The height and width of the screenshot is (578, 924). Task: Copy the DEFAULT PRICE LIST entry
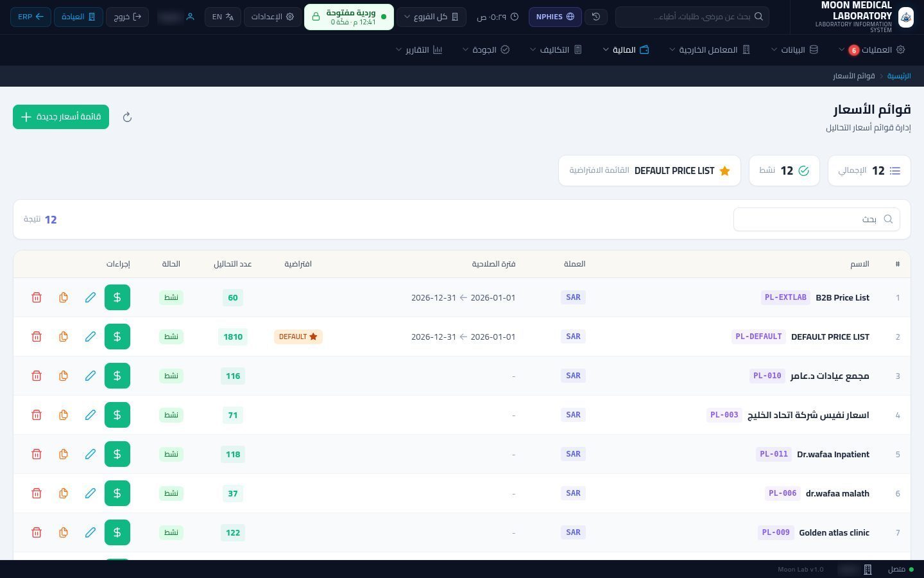point(64,337)
